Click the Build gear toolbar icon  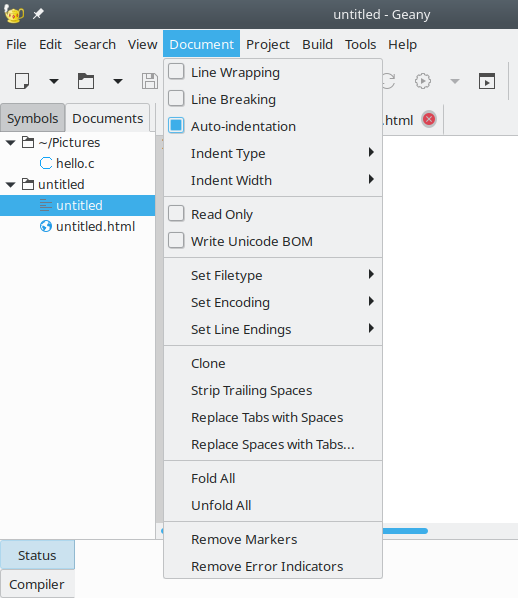(x=423, y=81)
